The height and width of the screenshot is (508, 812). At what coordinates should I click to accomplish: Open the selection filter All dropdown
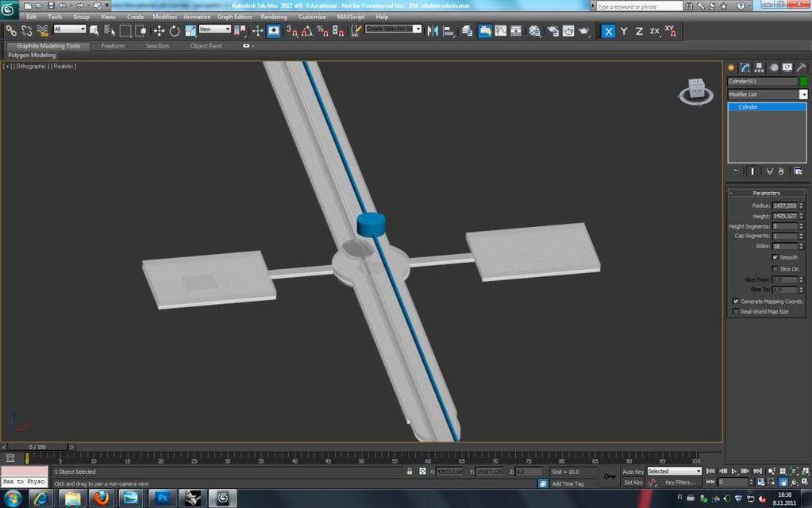coord(69,29)
